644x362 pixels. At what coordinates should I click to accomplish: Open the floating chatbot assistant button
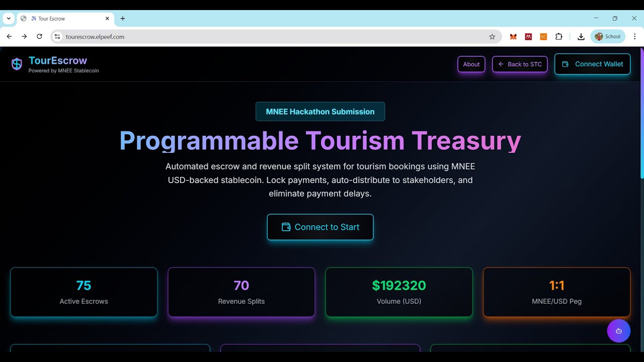[619, 331]
